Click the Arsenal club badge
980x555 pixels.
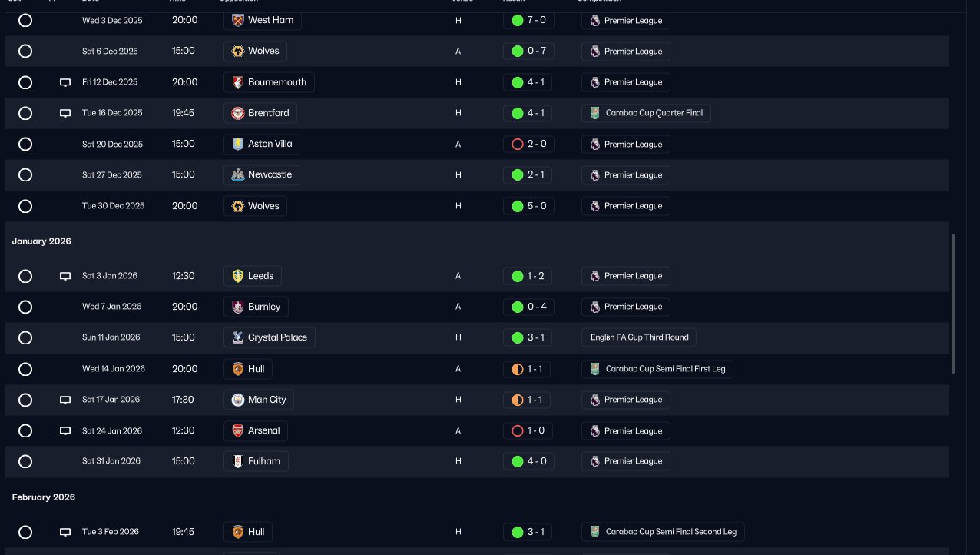[238, 430]
